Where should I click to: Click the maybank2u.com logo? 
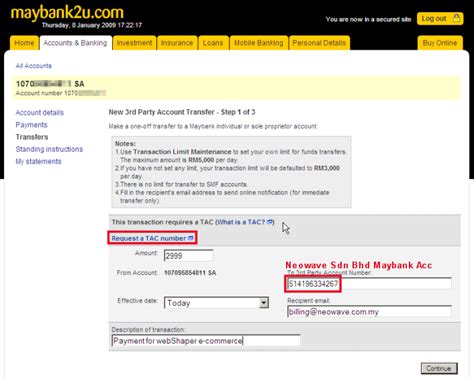pos(67,12)
